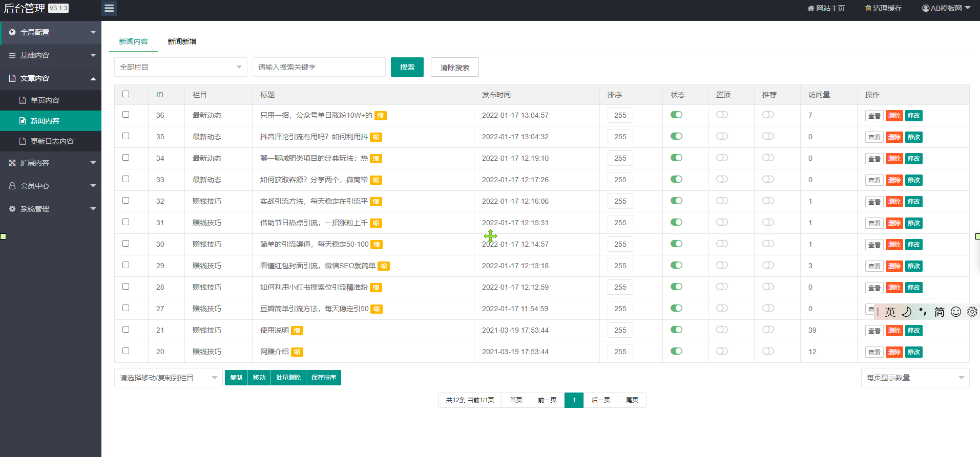Viewport: 980px width, 457px height.
Task: Open the 请选择移动/复制到栏目 dropdown
Action: 169,378
